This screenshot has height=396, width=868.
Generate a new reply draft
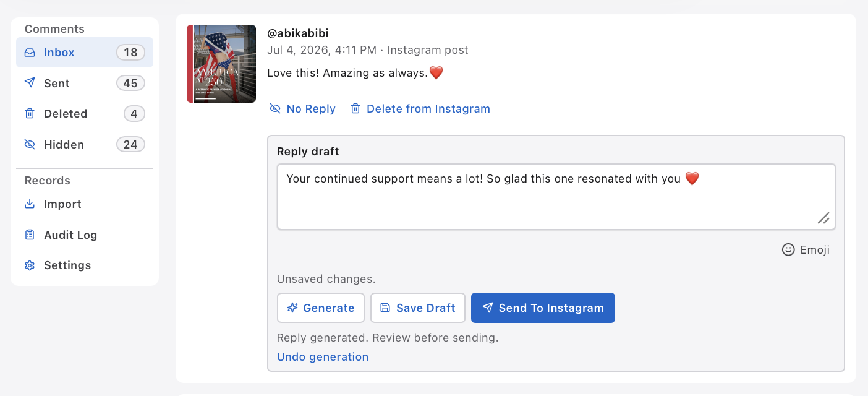click(320, 308)
